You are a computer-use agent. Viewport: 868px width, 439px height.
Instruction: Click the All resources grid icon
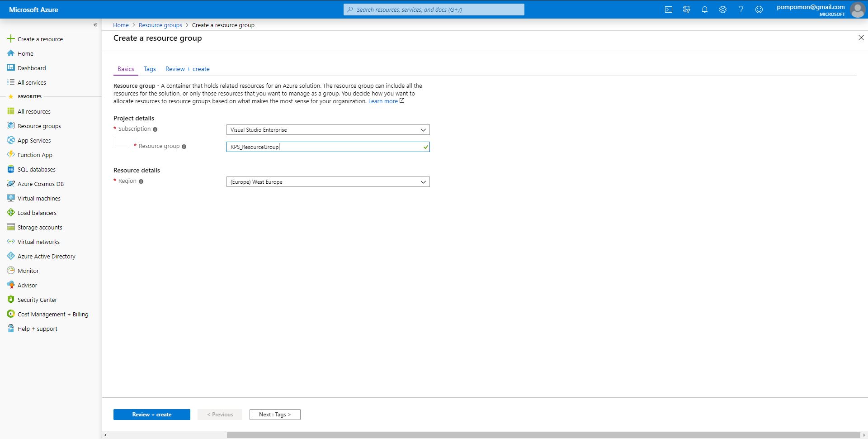[x=11, y=111]
